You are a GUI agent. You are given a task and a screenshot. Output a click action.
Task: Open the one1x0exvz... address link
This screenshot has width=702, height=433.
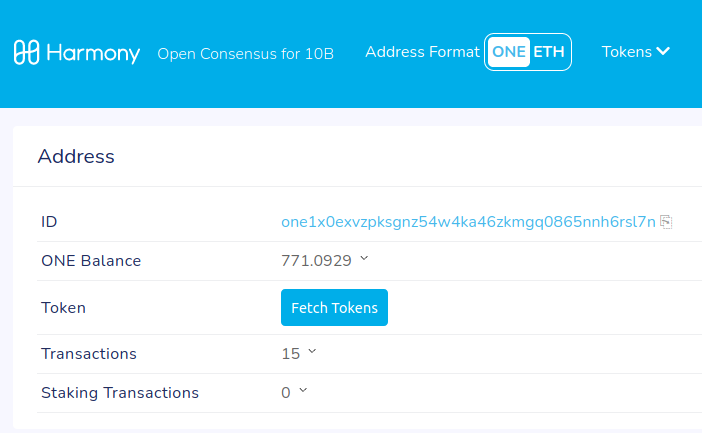coord(468,222)
